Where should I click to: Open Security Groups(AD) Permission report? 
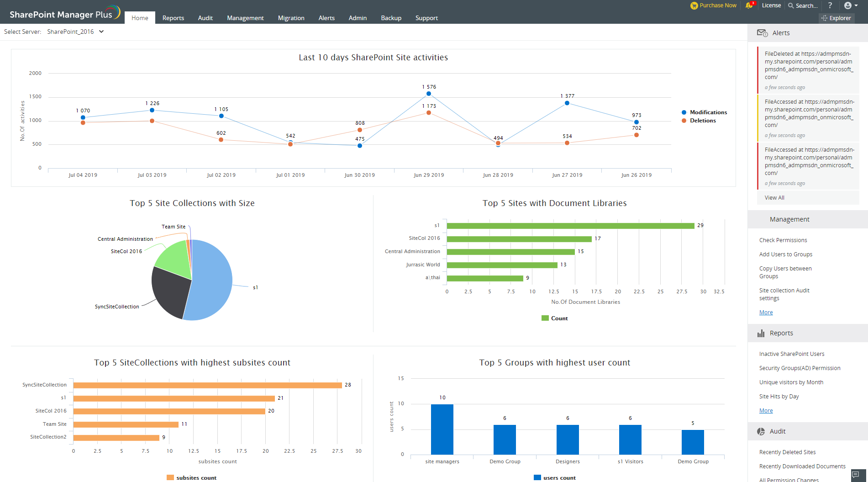[800, 368]
